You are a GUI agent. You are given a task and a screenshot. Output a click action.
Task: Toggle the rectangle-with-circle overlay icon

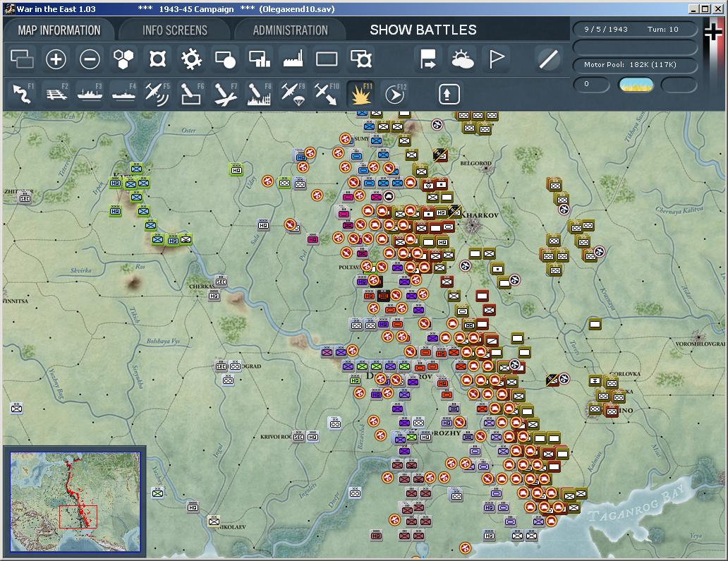225,59
